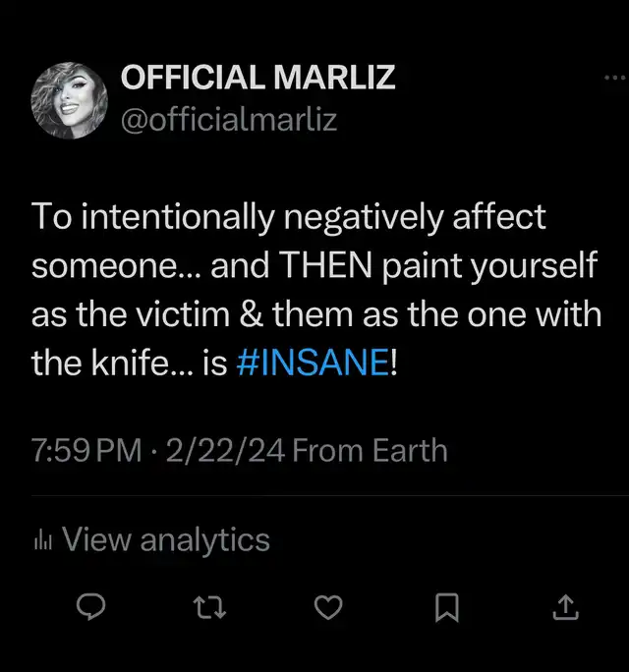Click the From Earth location label
Screen dimensions: 629x672
370,451
